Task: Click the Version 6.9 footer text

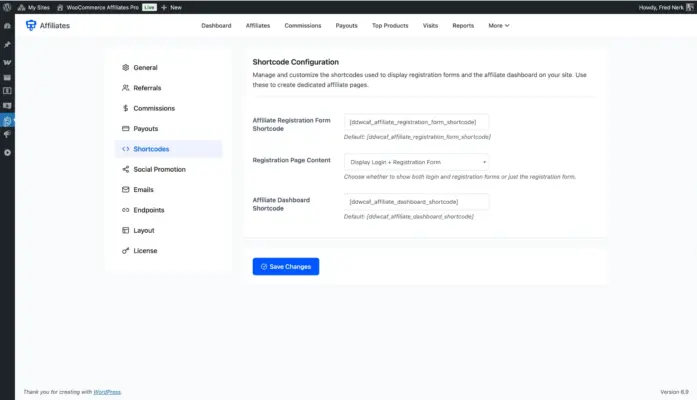Action: point(674,392)
